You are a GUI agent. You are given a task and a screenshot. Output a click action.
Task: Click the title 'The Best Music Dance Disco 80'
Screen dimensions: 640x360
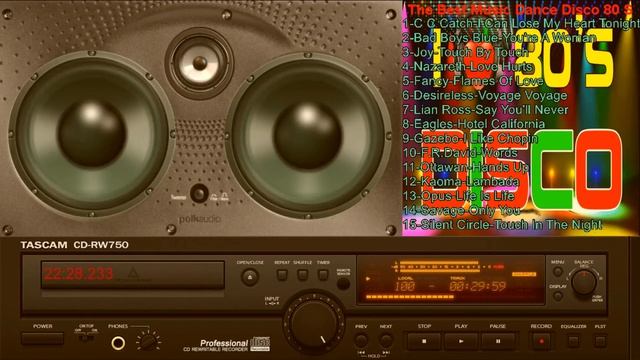pyautogui.click(x=519, y=10)
